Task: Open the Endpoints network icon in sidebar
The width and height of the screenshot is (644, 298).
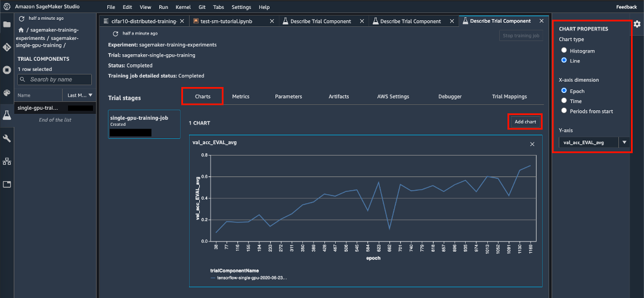Action: point(7,162)
